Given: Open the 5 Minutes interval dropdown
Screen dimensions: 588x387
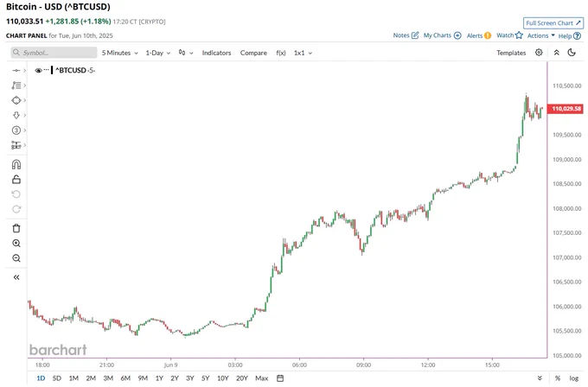Looking at the screenshot, I should pyautogui.click(x=119, y=53).
